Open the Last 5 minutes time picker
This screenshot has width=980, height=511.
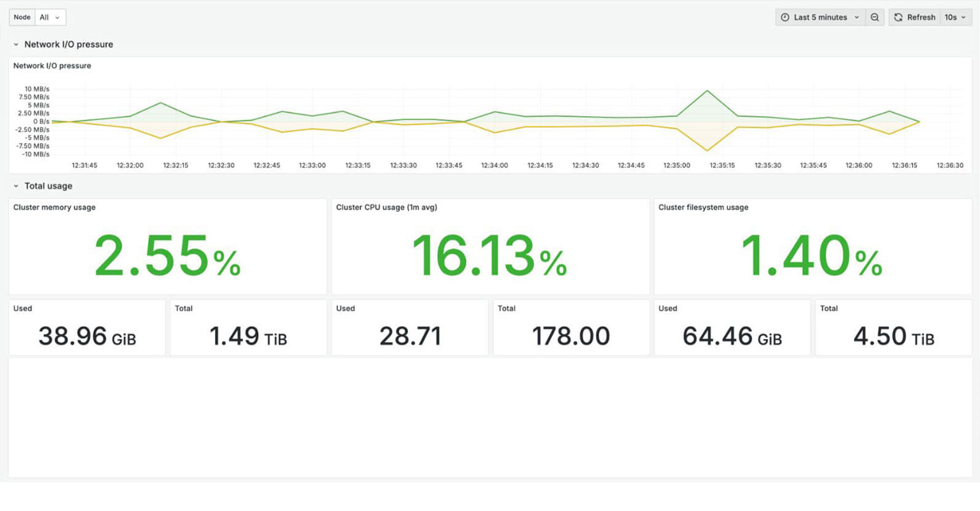[x=820, y=17]
